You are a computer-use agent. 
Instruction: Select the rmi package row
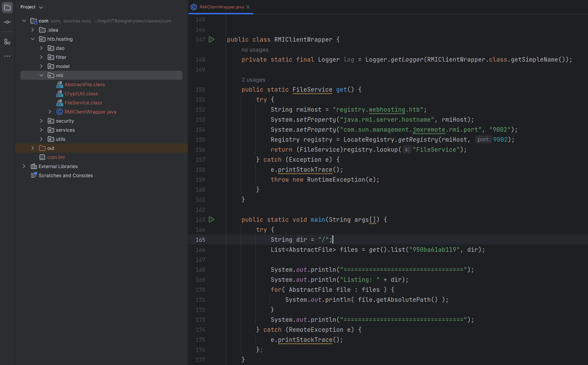101,75
